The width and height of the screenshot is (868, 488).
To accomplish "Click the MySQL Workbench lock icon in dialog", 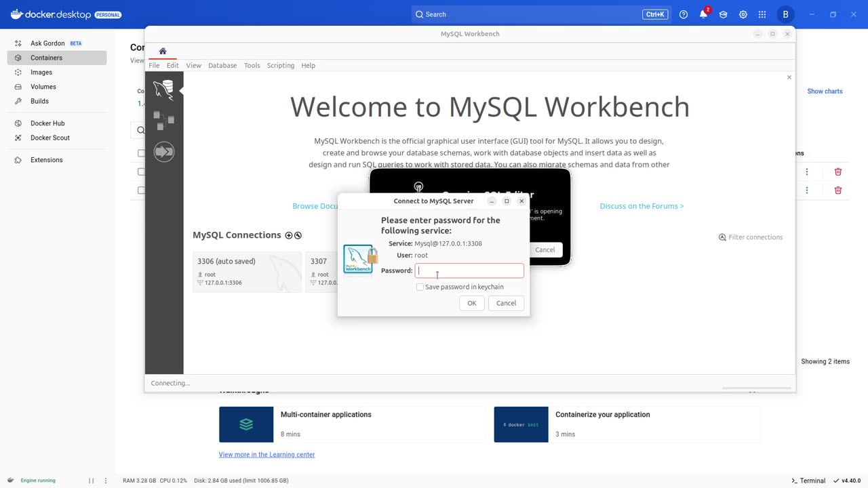I will 360,259.
